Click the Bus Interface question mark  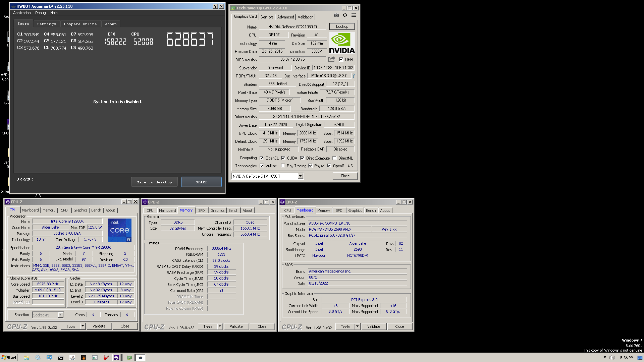click(353, 76)
